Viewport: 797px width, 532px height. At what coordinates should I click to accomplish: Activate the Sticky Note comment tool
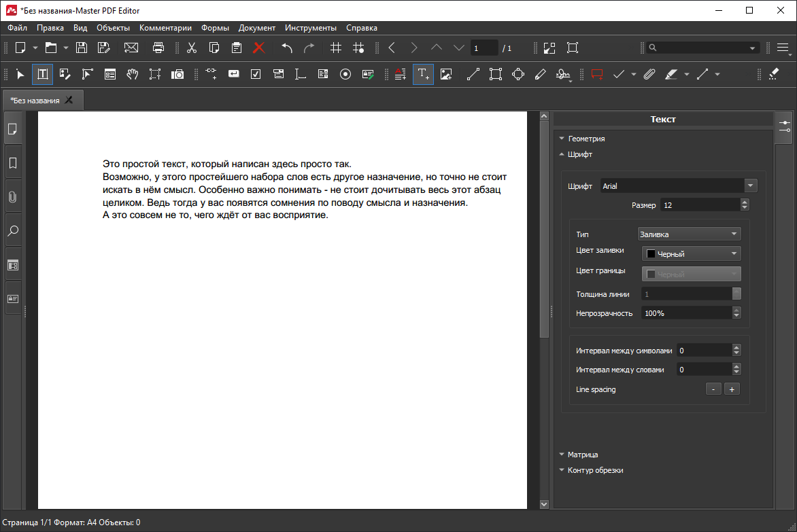coord(596,74)
